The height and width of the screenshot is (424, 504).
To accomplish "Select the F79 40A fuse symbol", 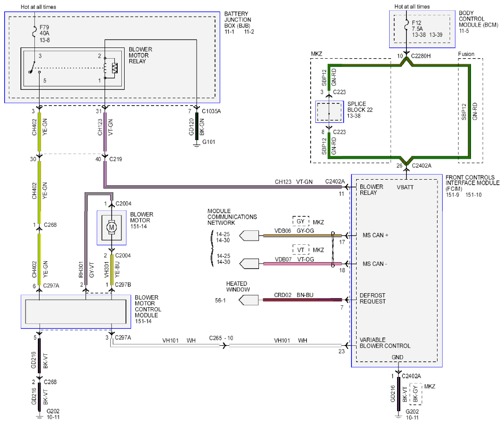I will point(34,32).
